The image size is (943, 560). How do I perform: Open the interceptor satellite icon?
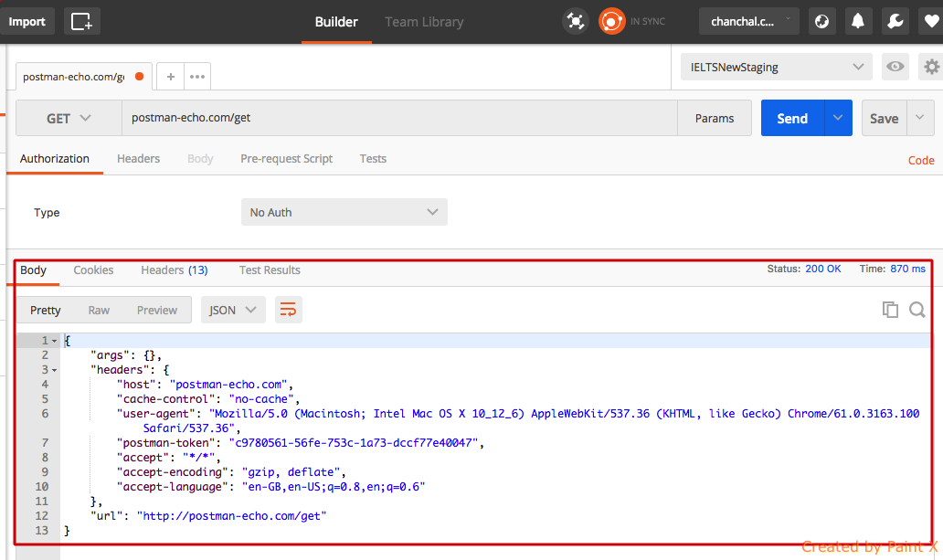click(576, 21)
